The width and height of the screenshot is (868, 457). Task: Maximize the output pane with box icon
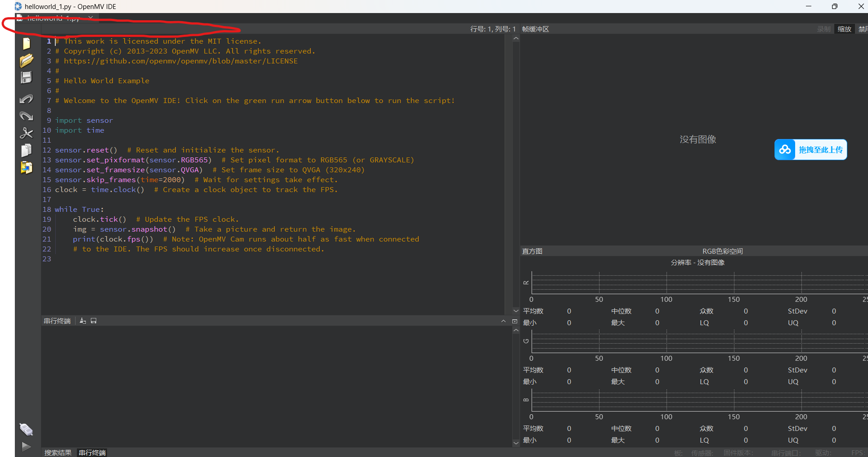(515, 321)
